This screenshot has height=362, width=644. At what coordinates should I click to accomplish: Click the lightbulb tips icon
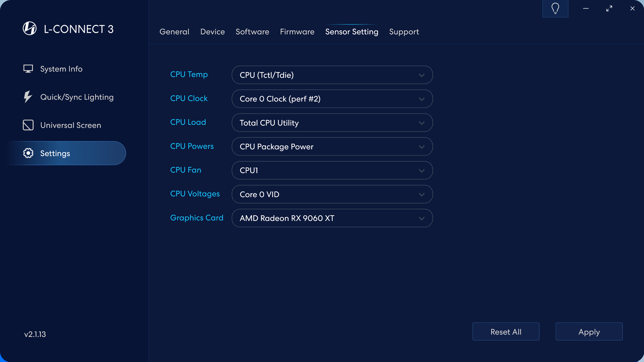[555, 8]
